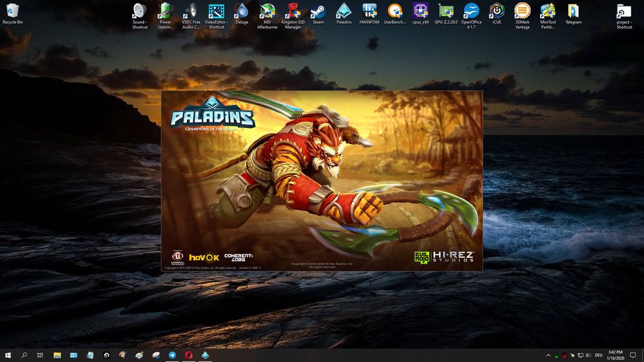The width and height of the screenshot is (644, 362).
Task: Open the iCUE desktop icon
Action: click(x=496, y=13)
